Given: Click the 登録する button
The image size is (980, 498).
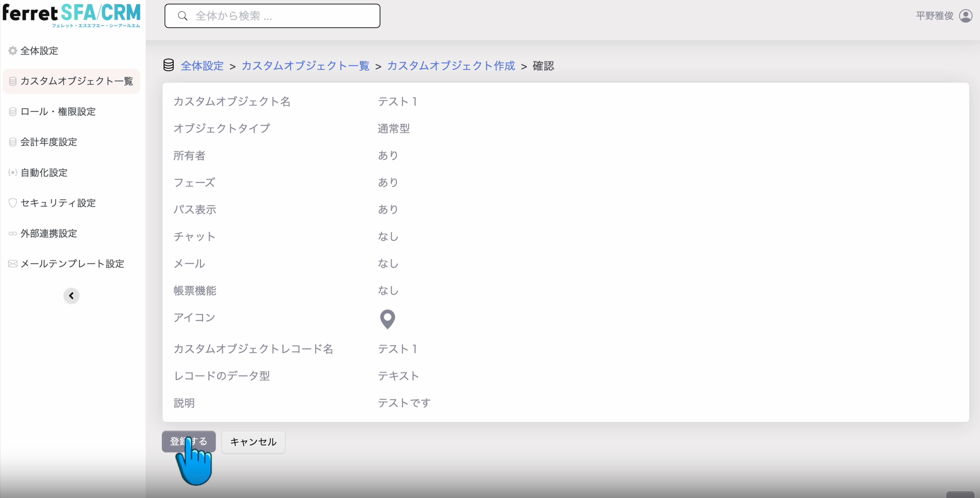Looking at the screenshot, I should pos(189,441).
